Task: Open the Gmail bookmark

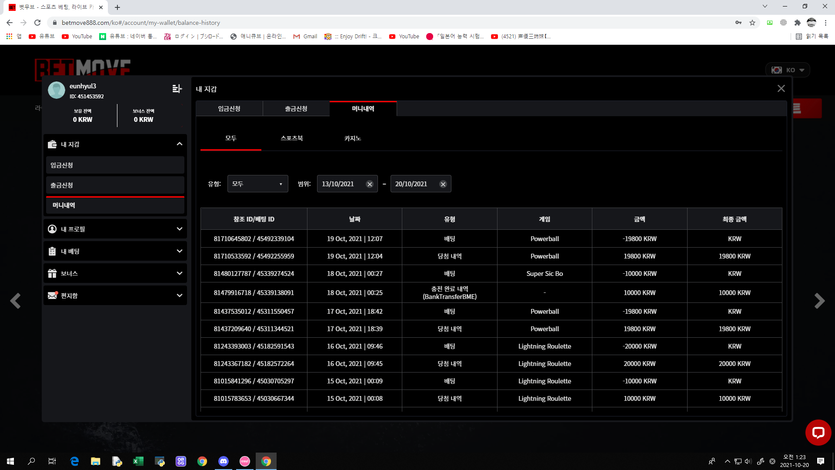Action: click(x=305, y=36)
